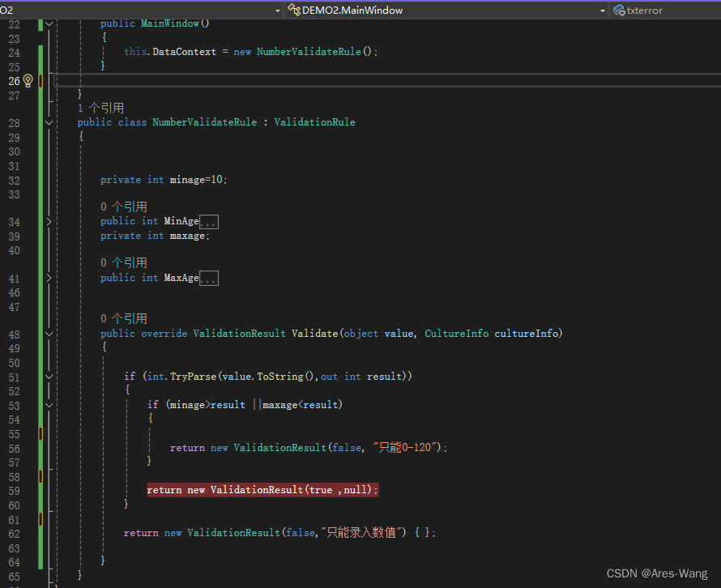Click the member icon beside txterror
721x588 pixels.
pos(620,10)
